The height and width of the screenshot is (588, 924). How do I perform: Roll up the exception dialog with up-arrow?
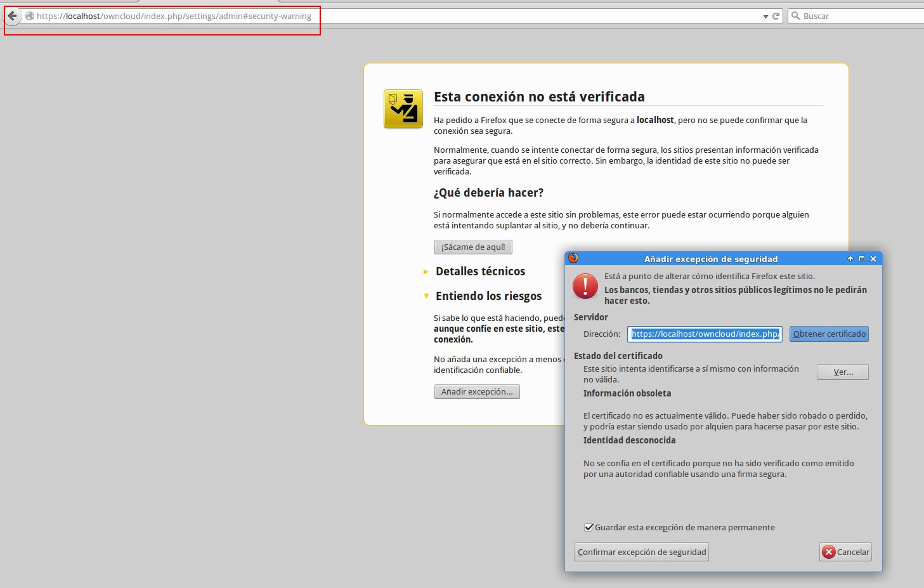pyautogui.click(x=850, y=259)
